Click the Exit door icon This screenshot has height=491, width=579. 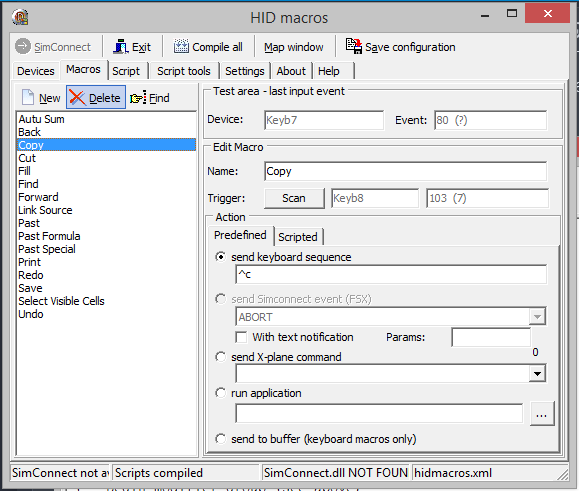click(x=120, y=47)
